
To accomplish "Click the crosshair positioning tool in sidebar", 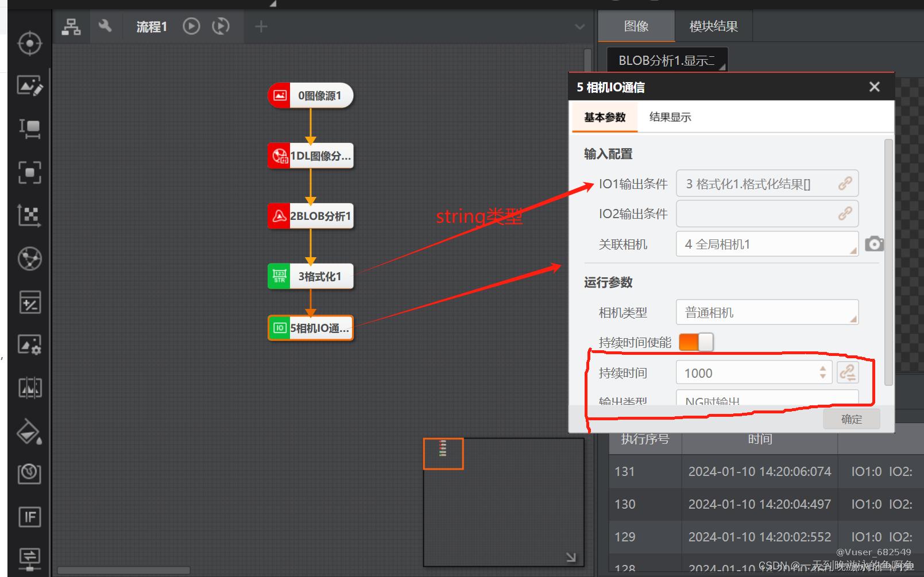I will point(29,44).
